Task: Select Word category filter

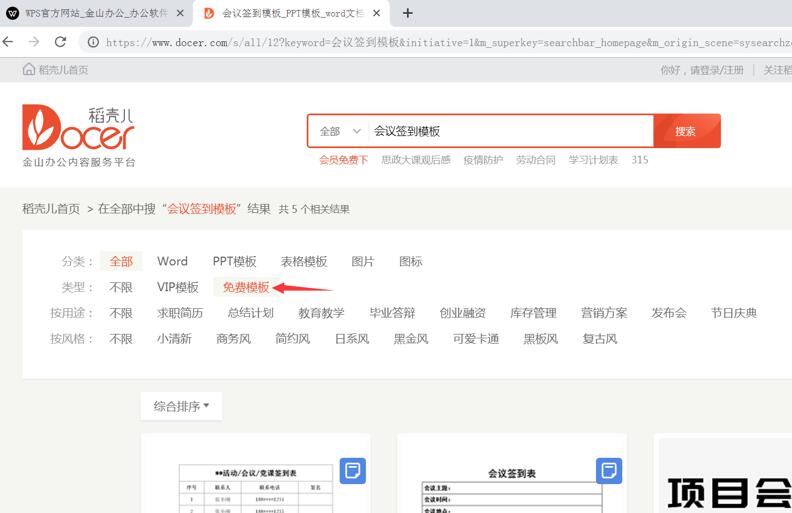Action: 172,262
